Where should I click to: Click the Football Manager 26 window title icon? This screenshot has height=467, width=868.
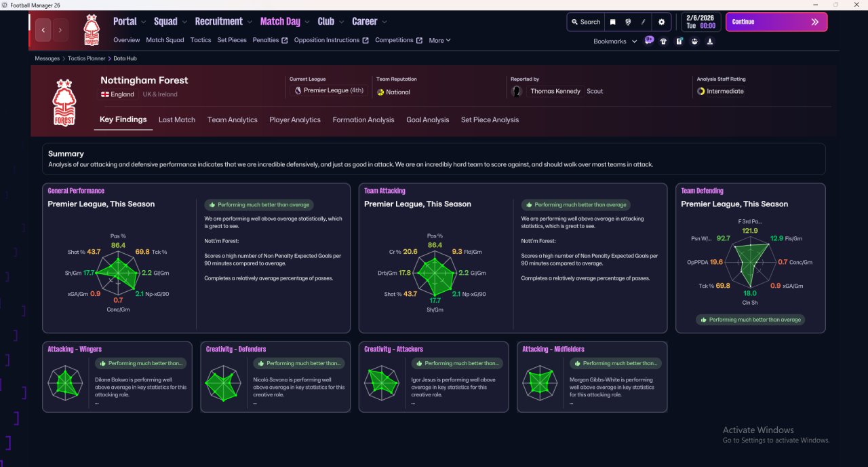(5, 5)
